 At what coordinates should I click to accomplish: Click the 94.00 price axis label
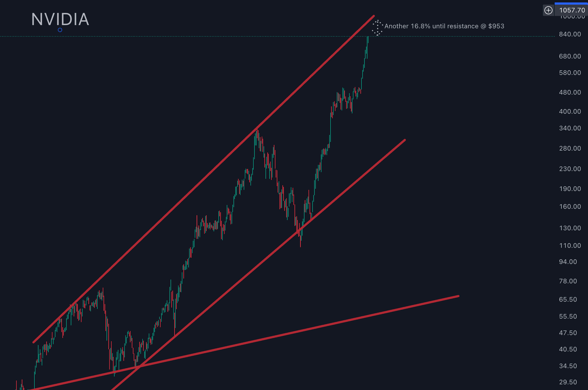coord(568,262)
